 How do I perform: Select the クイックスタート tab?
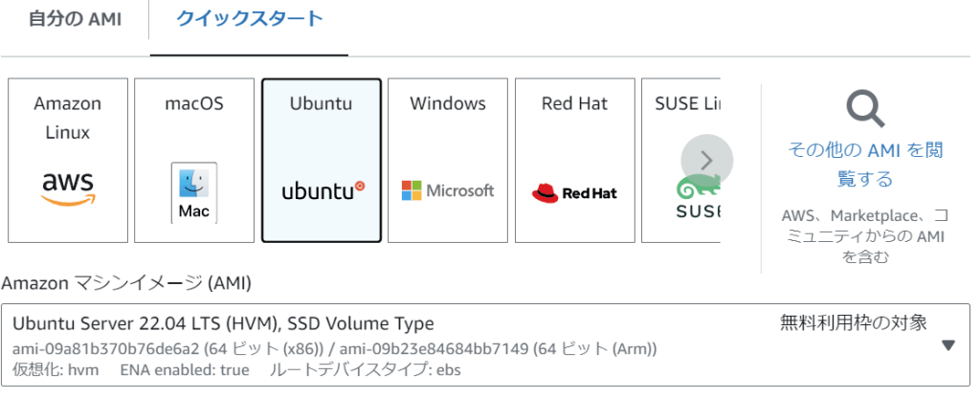249,20
